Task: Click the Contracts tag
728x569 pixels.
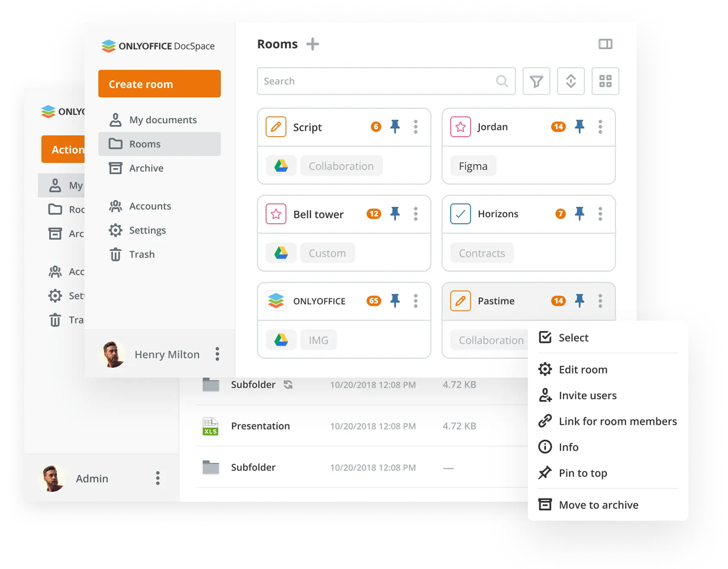Action: [482, 253]
